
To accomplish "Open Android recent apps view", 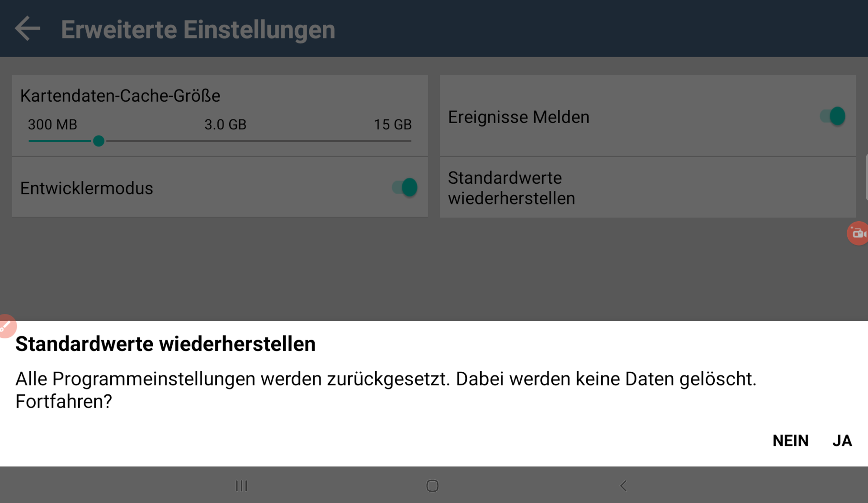I will [x=241, y=486].
